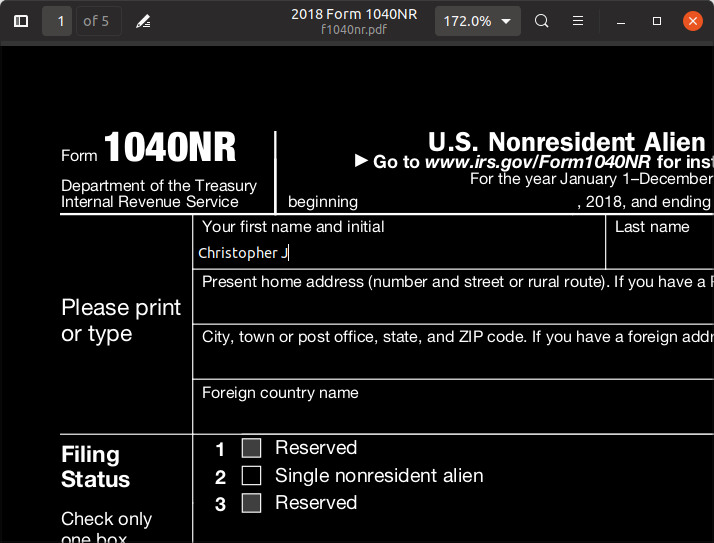The height and width of the screenshot is (543, 714).
Task: Minimize the document viewer window
Action: click(x=621, y=21)
